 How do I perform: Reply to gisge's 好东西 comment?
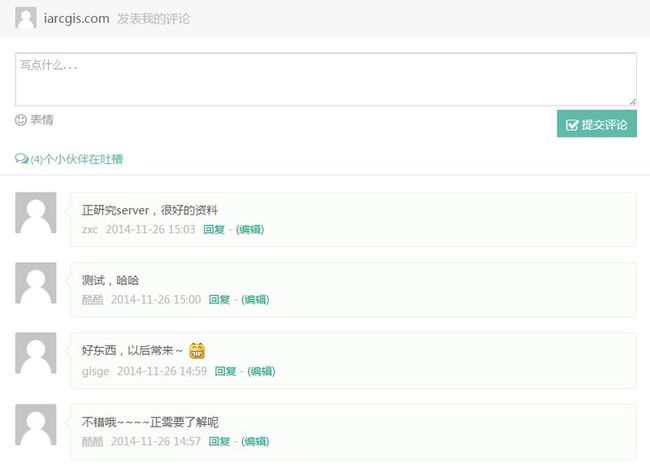click(226, 371)
